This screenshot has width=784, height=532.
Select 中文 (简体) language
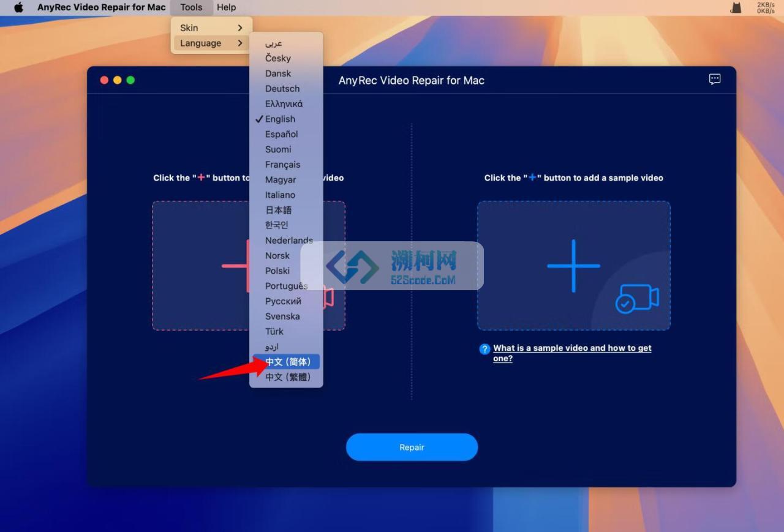point(286,362)
